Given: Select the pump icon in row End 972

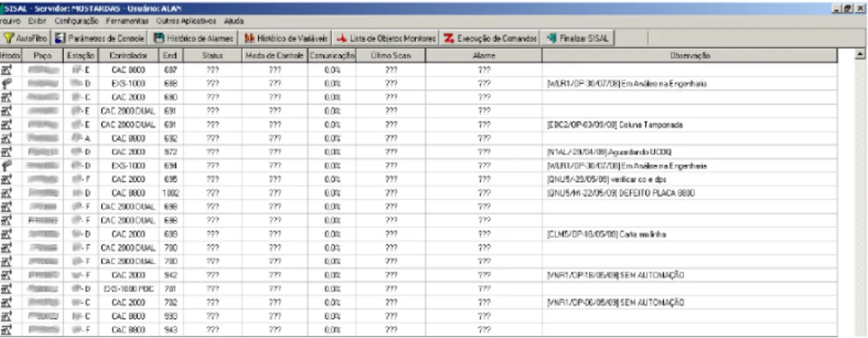Looking at the screenshot, I should click(7, 152).
